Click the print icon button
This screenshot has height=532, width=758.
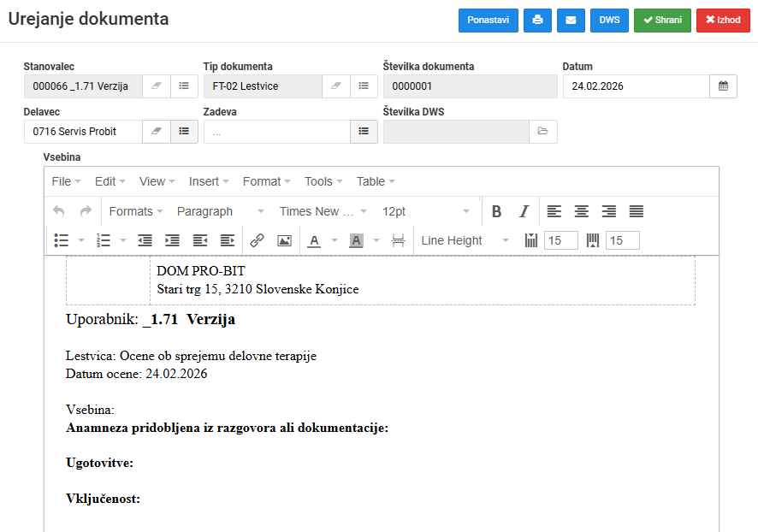(537, 21)
